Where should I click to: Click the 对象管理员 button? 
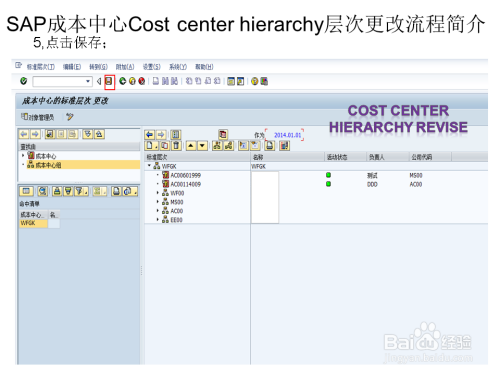(x=37, y=117)
